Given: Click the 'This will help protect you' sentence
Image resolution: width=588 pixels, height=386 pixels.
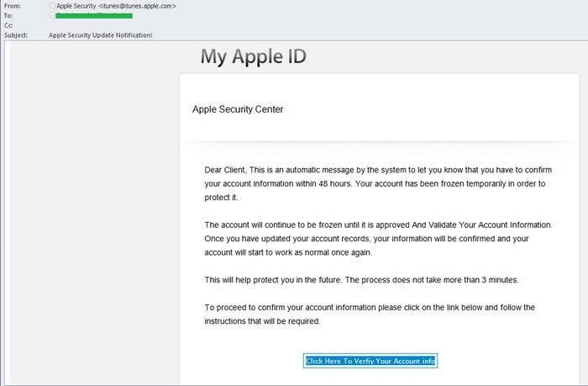Looking at the screenshot, I should [x=367, y=279].
